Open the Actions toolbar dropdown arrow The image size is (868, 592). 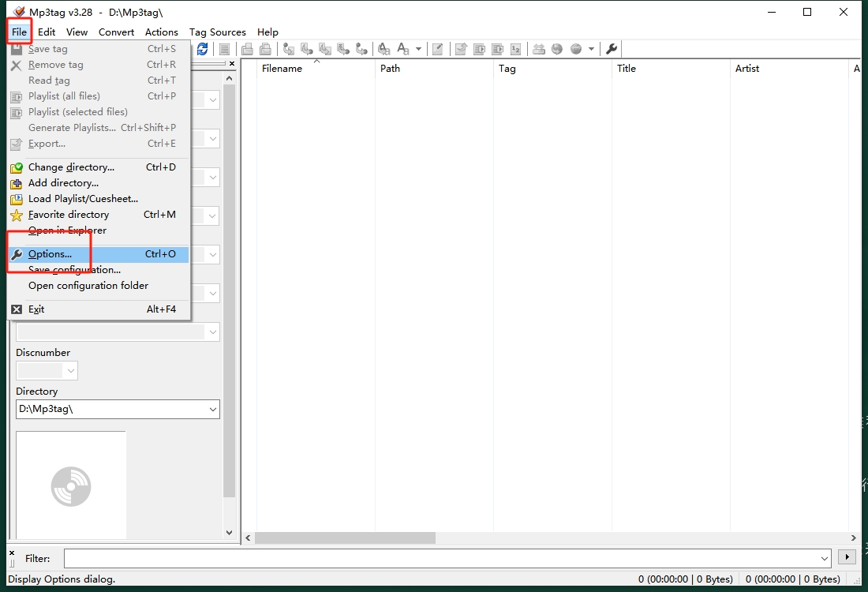click(x=418, y=49)
